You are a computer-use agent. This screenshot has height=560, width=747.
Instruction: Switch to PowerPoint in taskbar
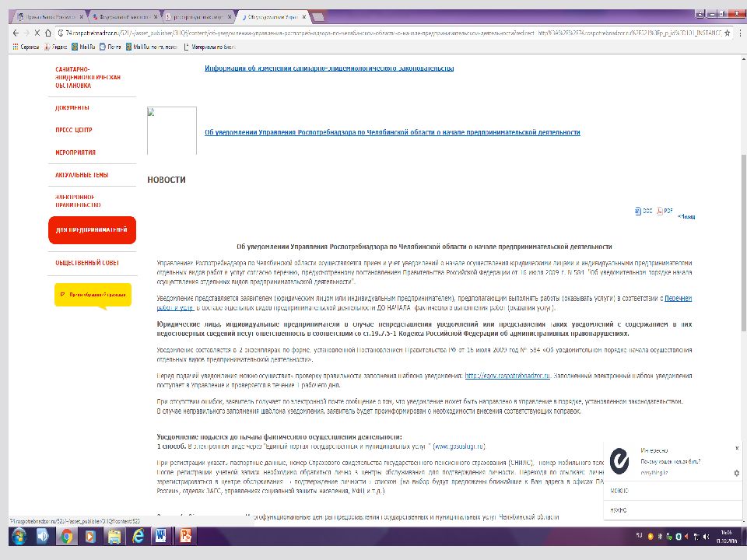click(185, 536)
